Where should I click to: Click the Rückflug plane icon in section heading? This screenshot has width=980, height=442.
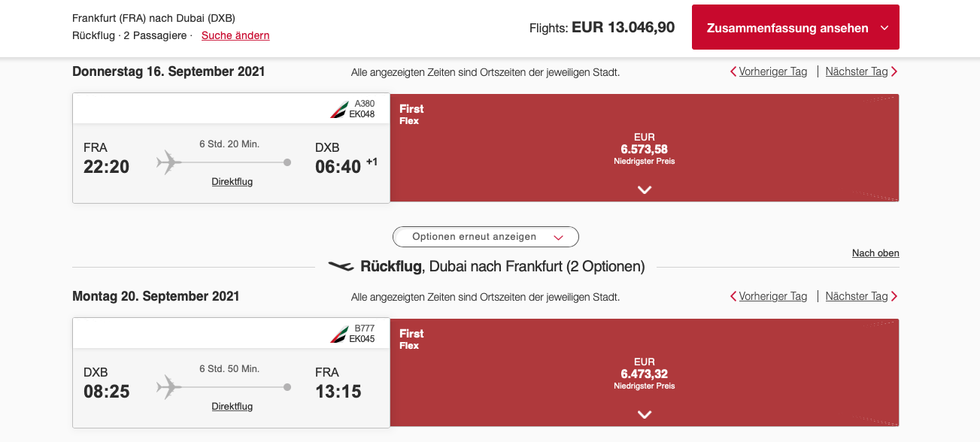coord(341,266)
